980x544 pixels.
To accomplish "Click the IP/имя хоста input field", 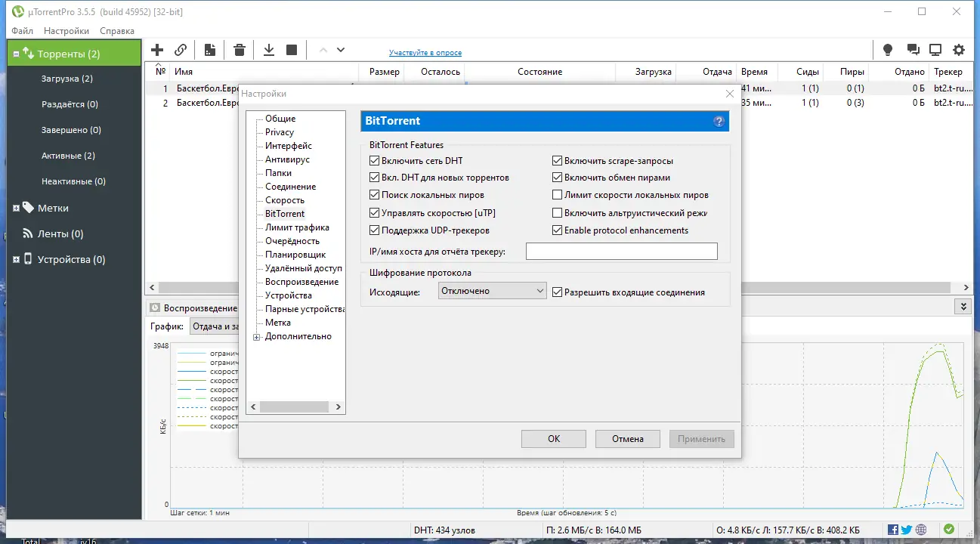I will 621,251.
